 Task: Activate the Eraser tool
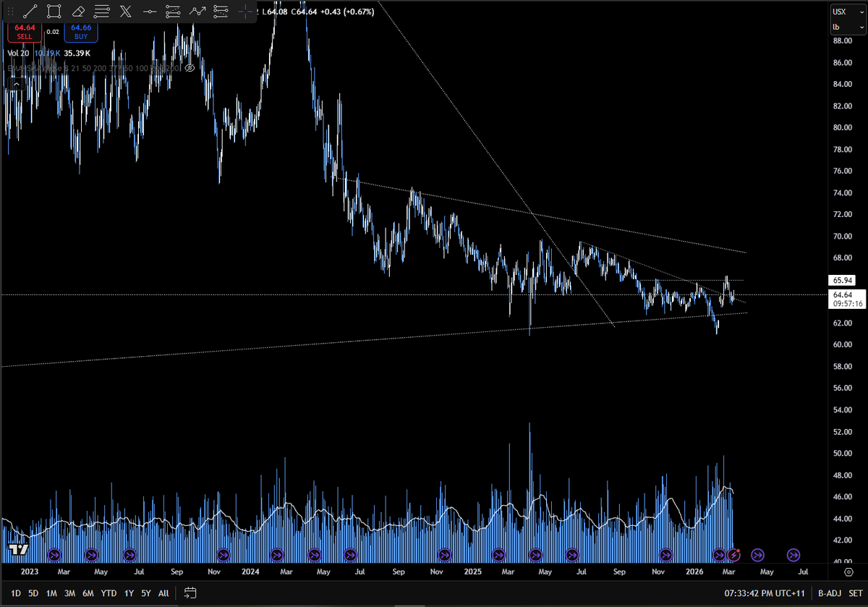tap(78, 11)
